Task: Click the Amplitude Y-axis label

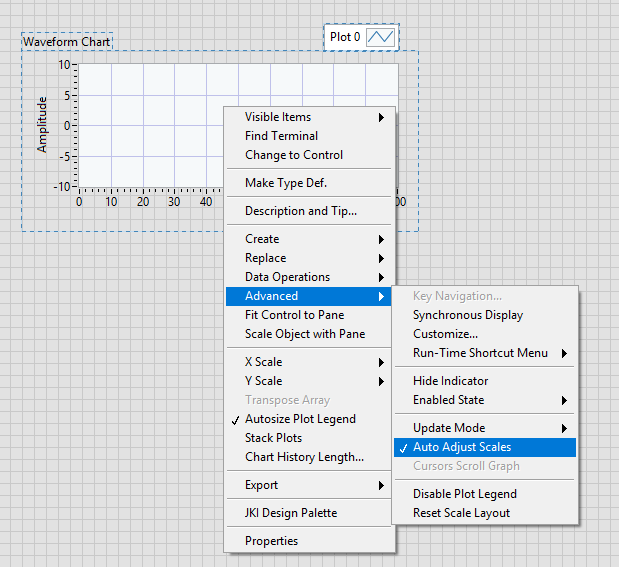Action: coord(42,124)
